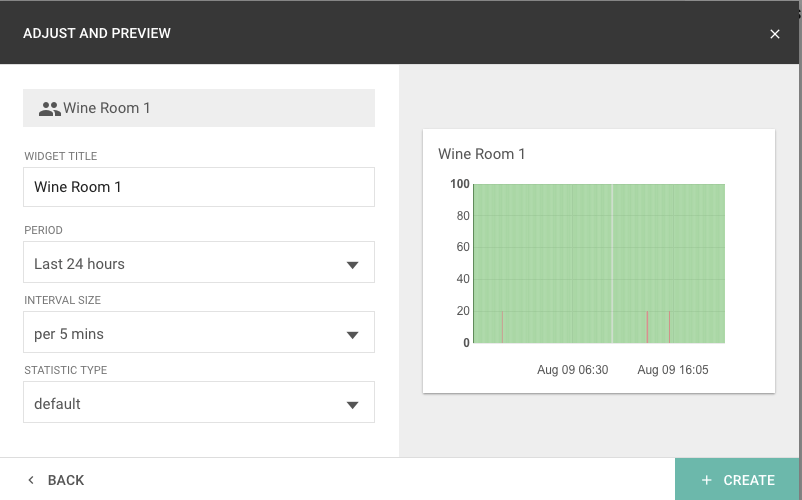Open the Interval Size dropdown arrow
Image resolution: width=802 pixels, height=500 pixels.
pyautogui.click(x=352, y=335)
